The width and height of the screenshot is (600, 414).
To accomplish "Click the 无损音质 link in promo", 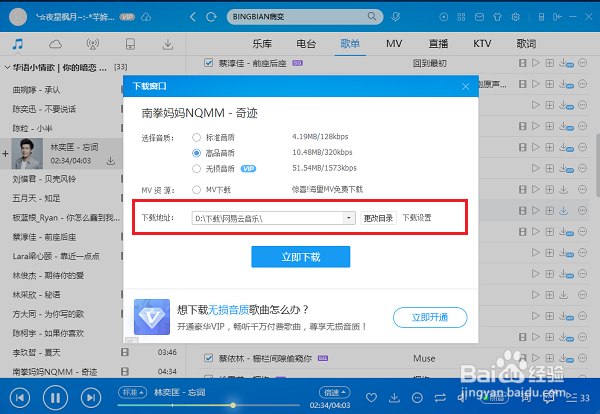I will [x=228, y=310].
